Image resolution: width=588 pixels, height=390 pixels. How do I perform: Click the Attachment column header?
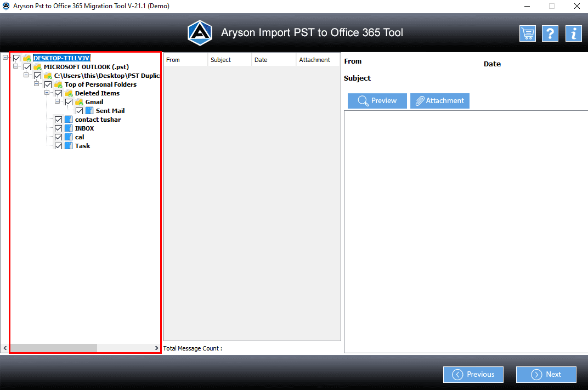click(x=318, y=60)
